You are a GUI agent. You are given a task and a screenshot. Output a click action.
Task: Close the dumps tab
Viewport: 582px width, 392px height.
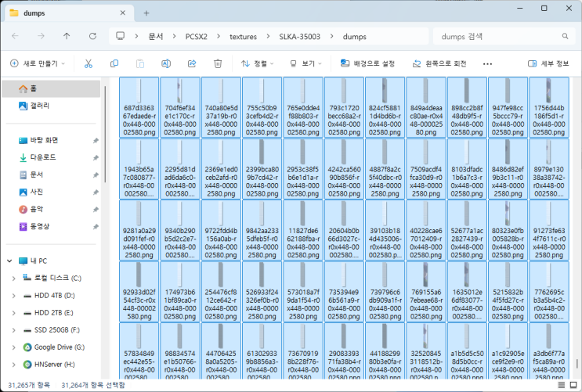click(122, 13)
